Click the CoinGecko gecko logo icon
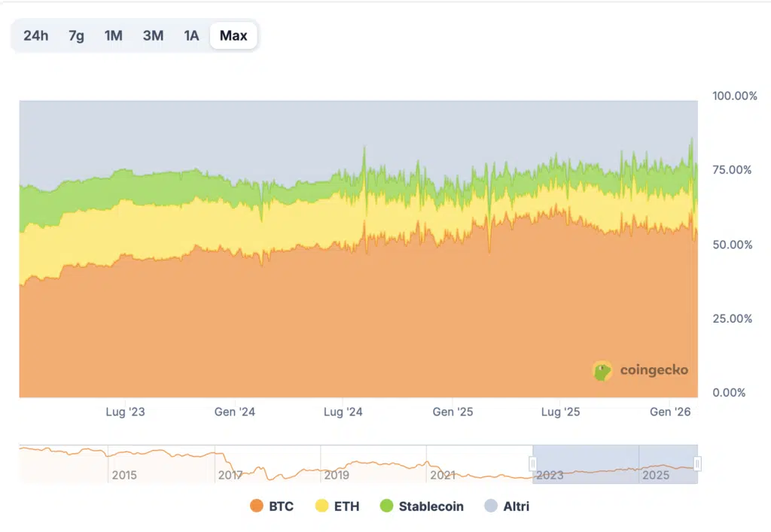This screenshot has width=771, height=532. (x=602, y=370)
